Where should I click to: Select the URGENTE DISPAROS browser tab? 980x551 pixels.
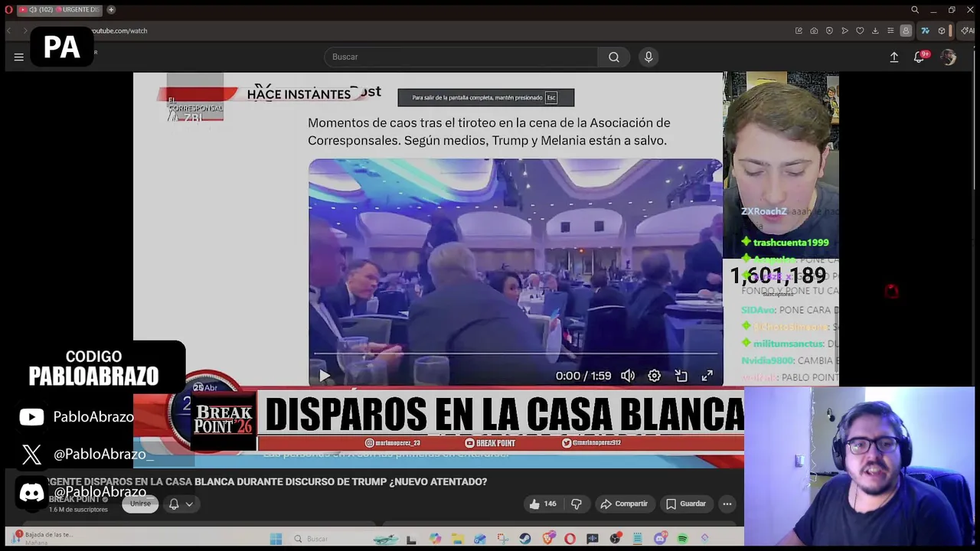pyautogui.click(x=60, y=9)
